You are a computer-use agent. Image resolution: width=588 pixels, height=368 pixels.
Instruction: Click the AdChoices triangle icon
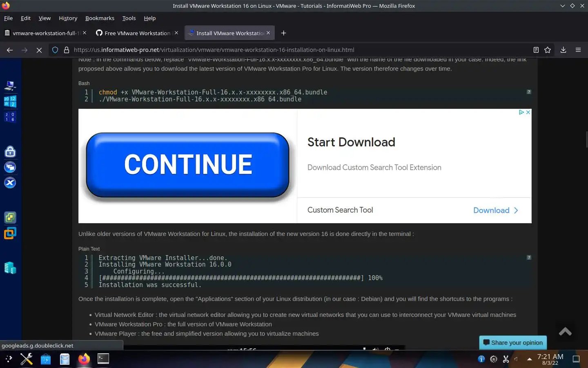point(521,112)
